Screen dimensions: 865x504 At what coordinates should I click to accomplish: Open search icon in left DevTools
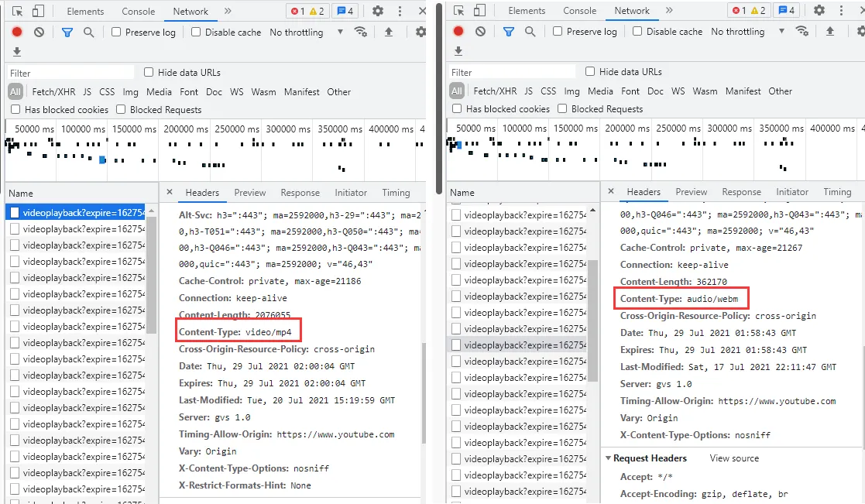coord(88,32)
